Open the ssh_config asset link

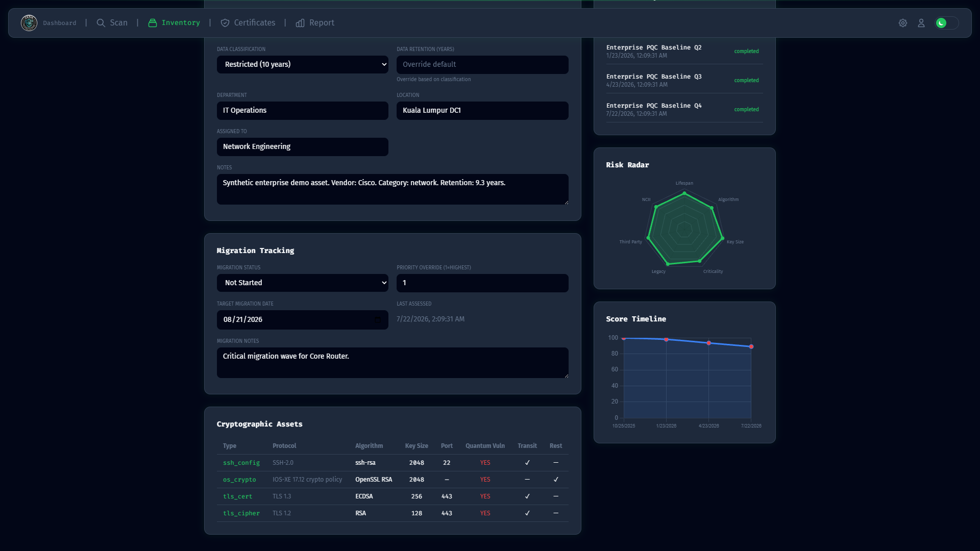(x=241, y=463)
